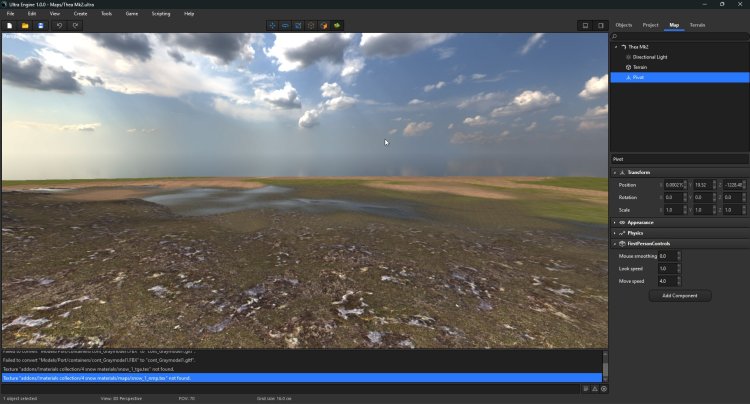Redo the last action

[x=74, y=25]
